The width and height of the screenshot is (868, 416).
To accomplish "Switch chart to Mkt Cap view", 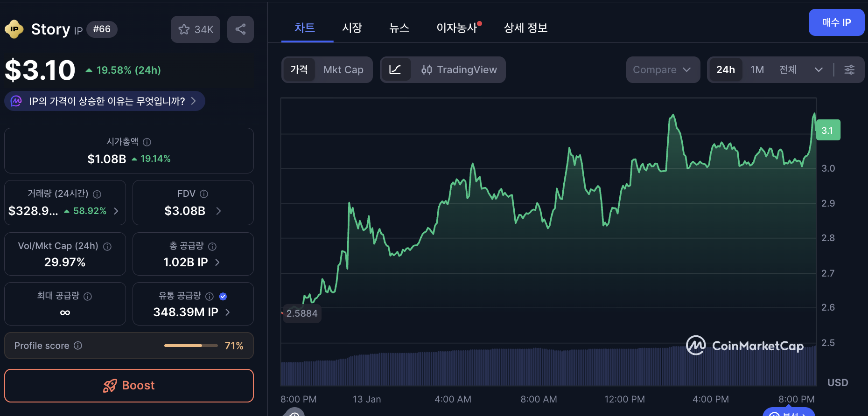I will [343, 70].
